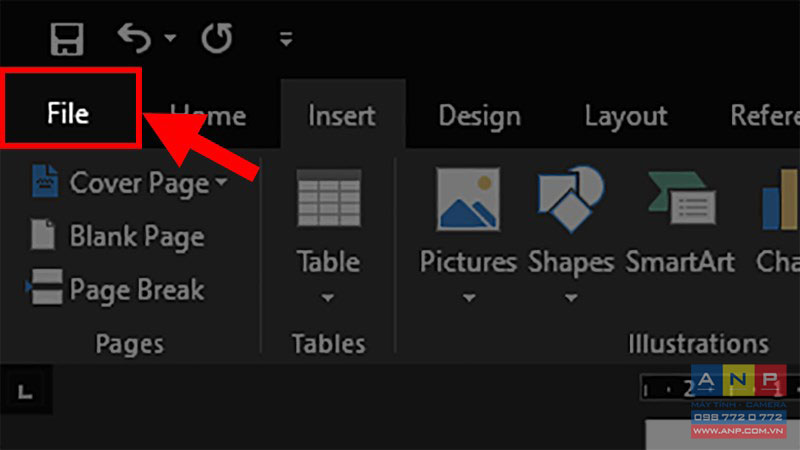The height and width of the screenshot is (450, 800).
Task: Click the Shapes icon
Action: point(571,198)
